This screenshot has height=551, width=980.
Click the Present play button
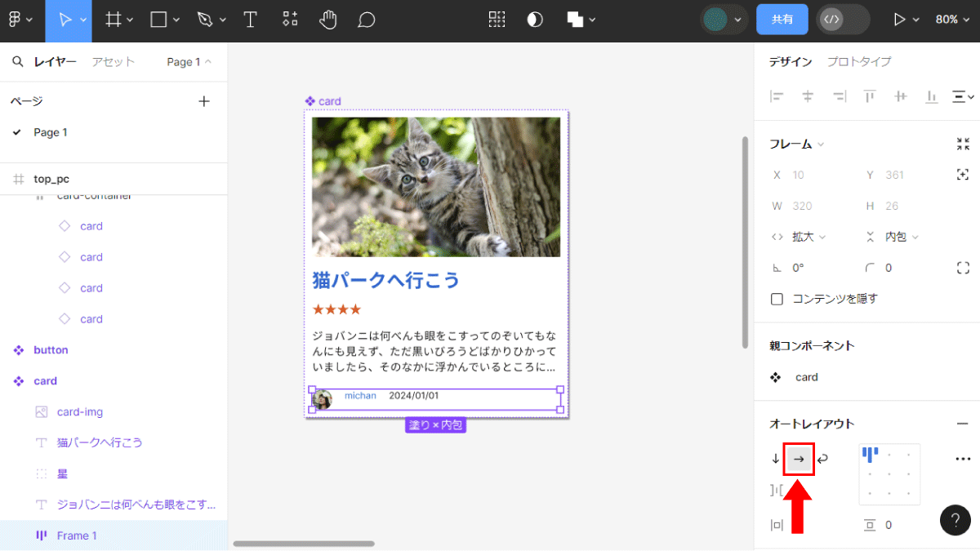[x=900, y=20]
